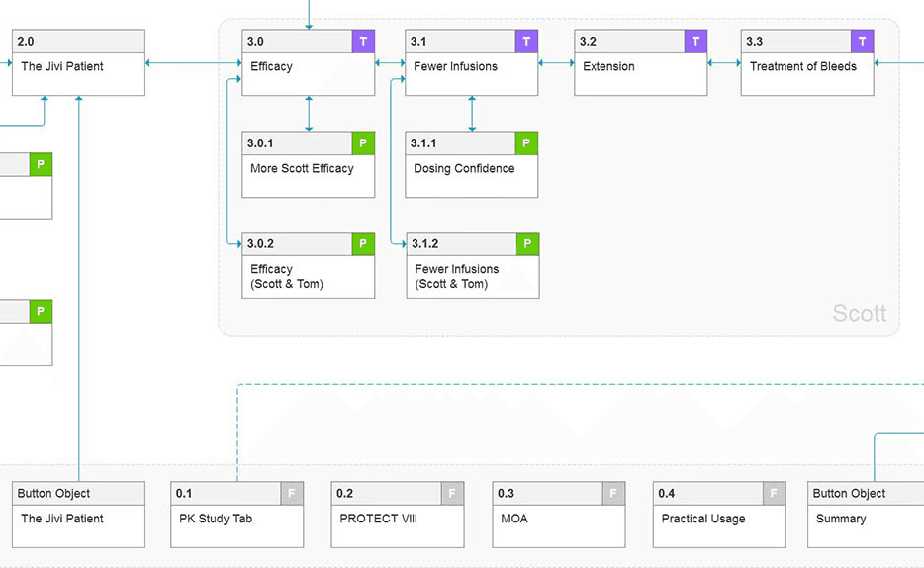Select the Efficacy node 3.0

point(309,62)
